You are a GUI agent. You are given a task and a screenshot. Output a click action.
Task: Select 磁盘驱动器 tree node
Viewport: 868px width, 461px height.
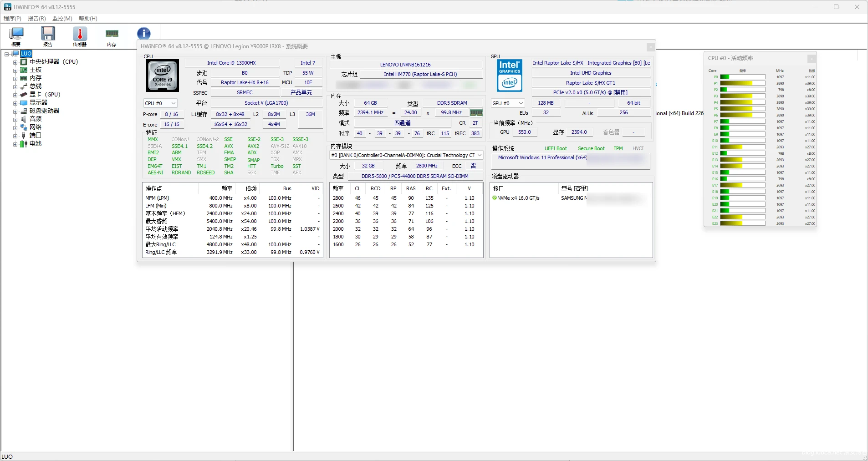[x=44, y=111]
